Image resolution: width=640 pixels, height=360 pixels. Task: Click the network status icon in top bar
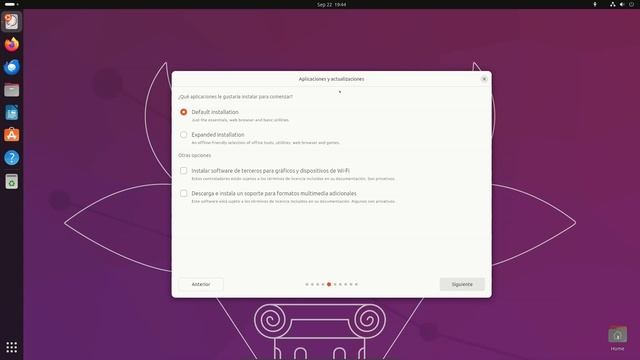pos(612,4)
